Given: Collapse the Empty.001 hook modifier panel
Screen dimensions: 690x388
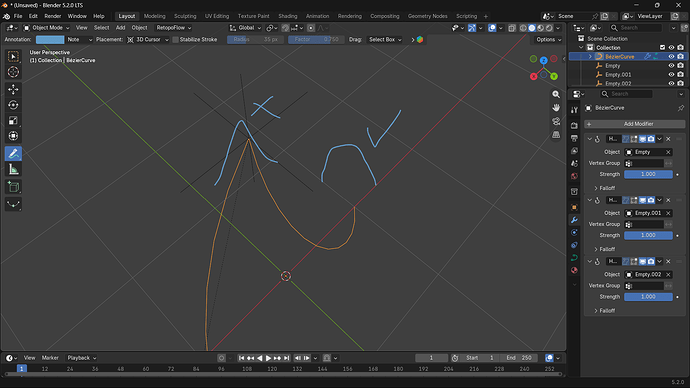Looking at the screenshot, I should [x=590, y=200].
